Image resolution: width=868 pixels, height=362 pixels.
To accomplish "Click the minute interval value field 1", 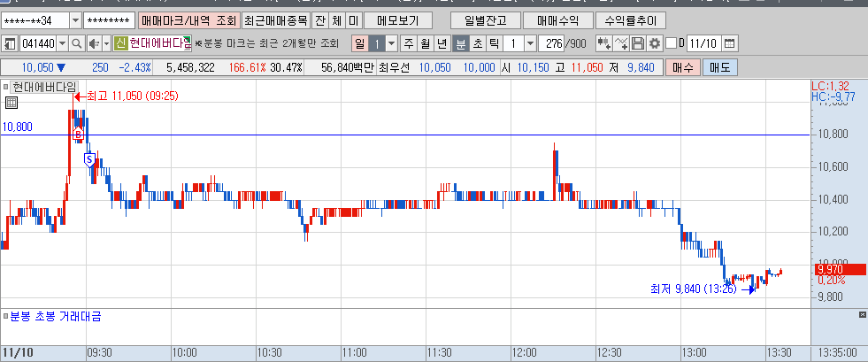I will point(513,43).
